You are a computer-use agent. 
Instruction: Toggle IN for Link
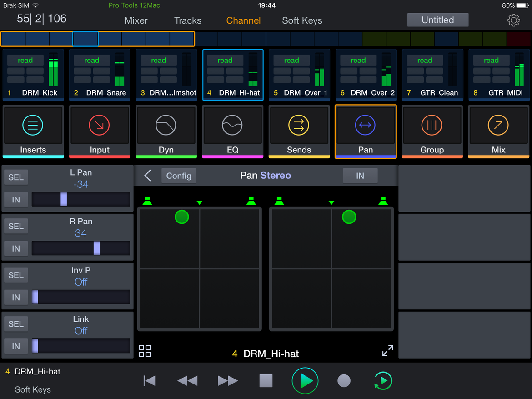point(16,346)
